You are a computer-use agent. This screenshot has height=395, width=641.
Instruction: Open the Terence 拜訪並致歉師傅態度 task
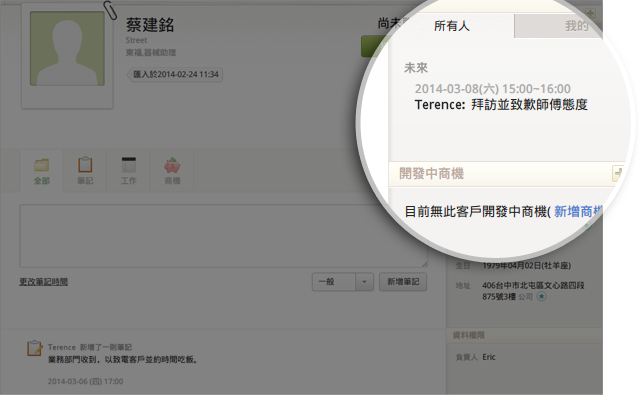(501, 105)
